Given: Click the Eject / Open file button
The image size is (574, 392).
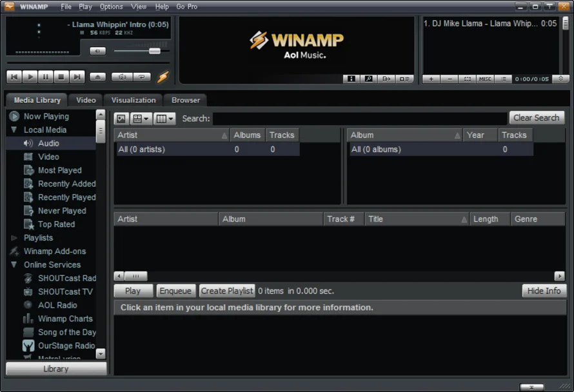Looking at the screenshot, I should tap(97, 77).
